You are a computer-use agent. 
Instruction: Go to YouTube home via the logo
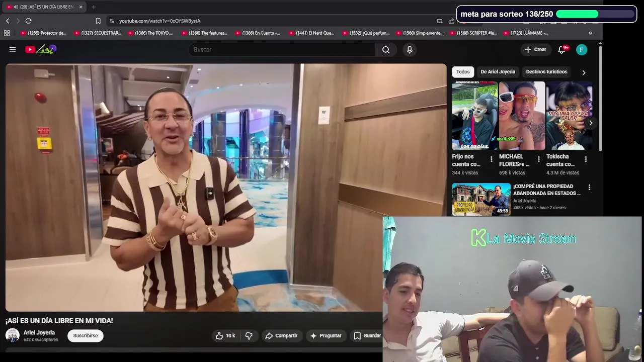pyautogui.click(x=41, y=49)
